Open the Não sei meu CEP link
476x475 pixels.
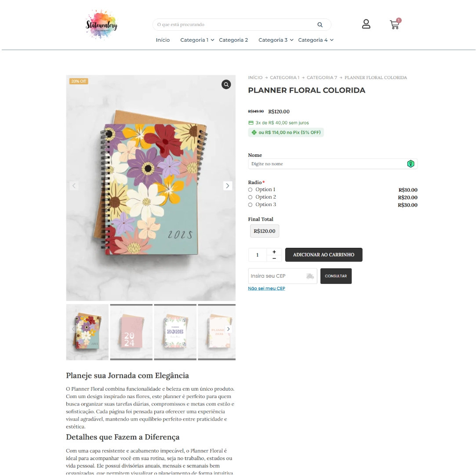[266, 288]
